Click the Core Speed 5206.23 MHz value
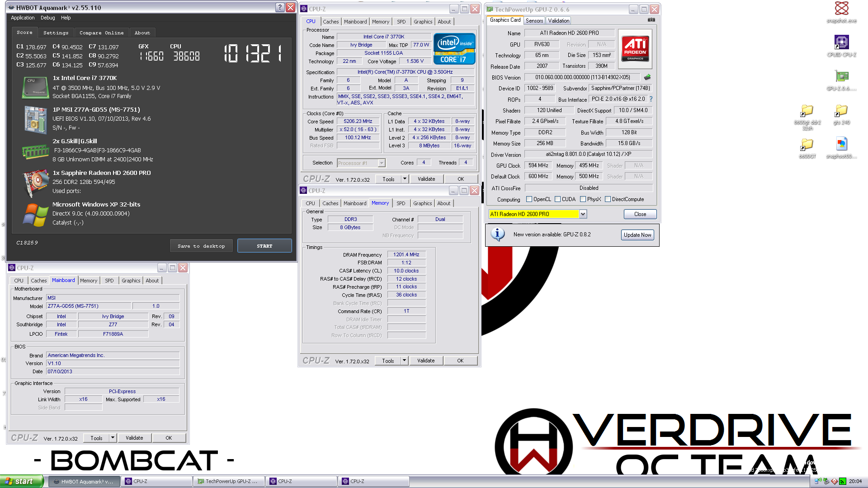Viewport: 868px width, 488px height. (358, 121)
